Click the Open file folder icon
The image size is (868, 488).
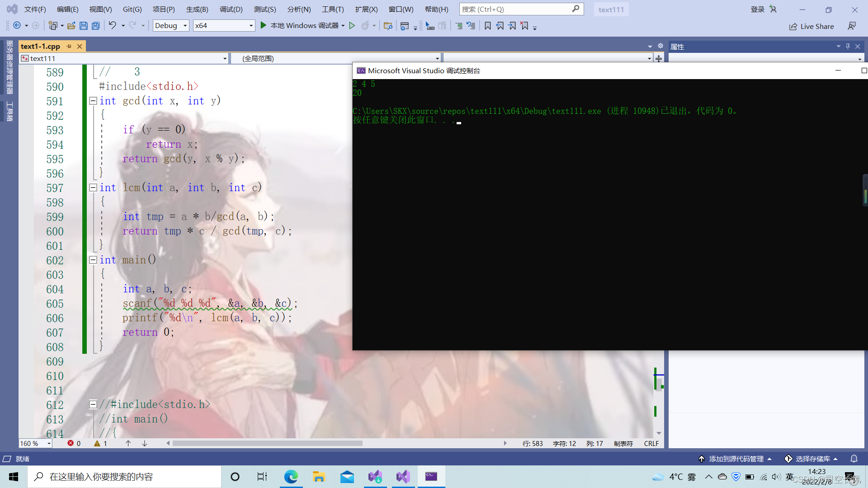coord(71,26)
